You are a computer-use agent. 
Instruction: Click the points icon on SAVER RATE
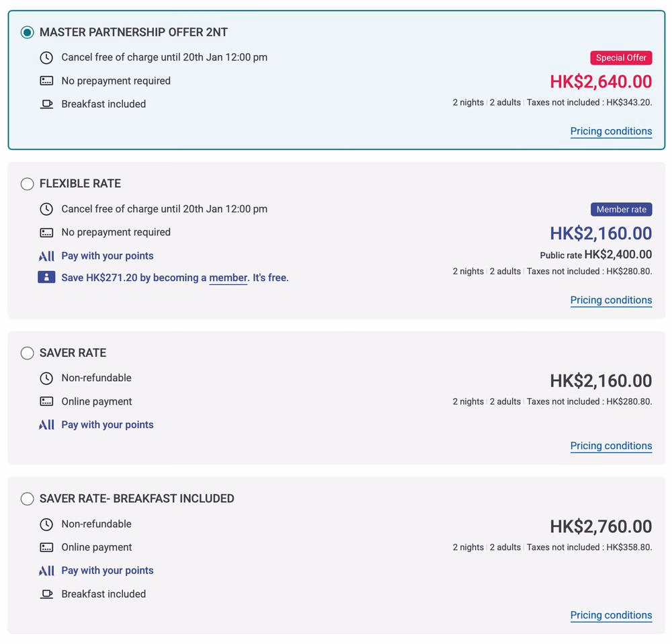46,424
